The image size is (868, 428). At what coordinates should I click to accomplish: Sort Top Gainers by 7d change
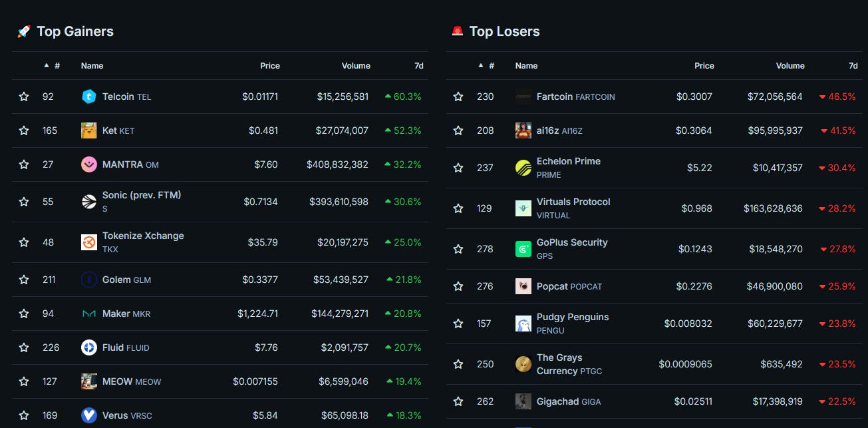tap(418, 66)
